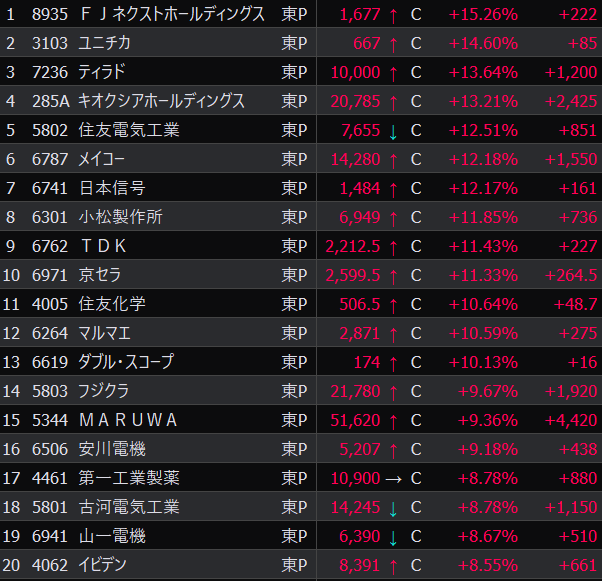
Task: Click the up arrow next to ＦＪネクストホールディングス price
Action: (x=393, y=15)
